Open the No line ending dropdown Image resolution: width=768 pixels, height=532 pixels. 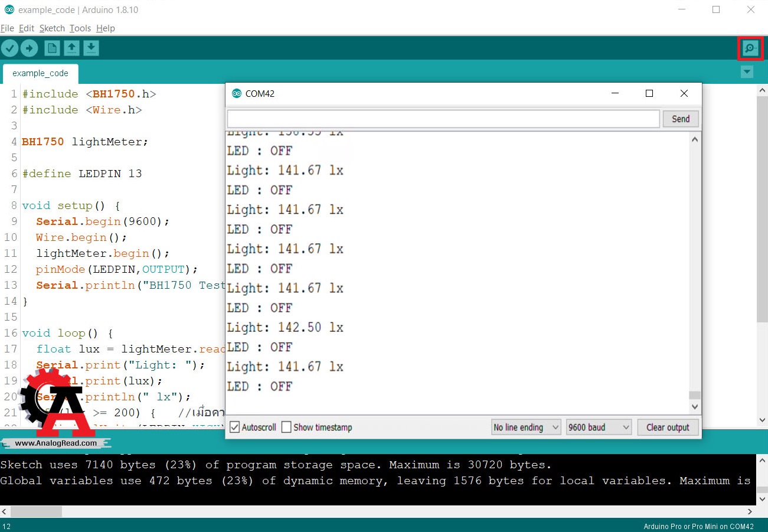pyautogui.click(x=526, y=427)
